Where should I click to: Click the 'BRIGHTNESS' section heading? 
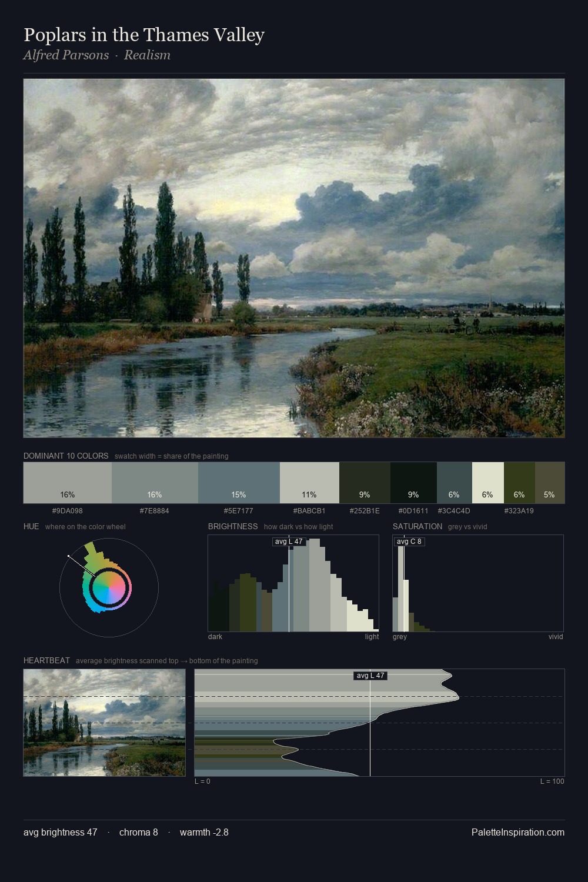[x=233, y=526]
